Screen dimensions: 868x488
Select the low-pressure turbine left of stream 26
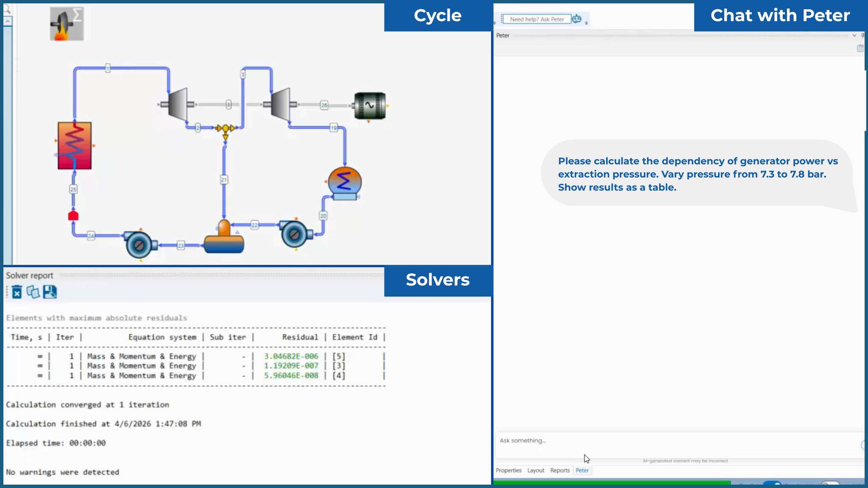(280, 104)
